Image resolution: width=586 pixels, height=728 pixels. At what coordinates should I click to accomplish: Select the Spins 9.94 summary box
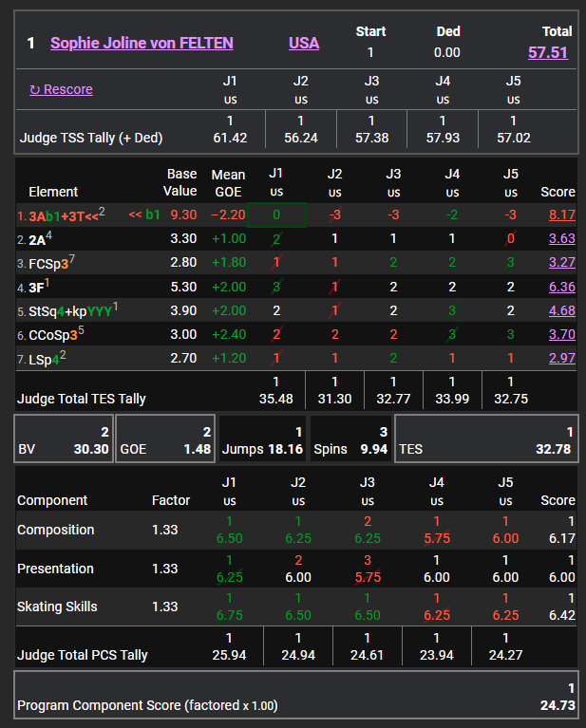tap(350, 439)
